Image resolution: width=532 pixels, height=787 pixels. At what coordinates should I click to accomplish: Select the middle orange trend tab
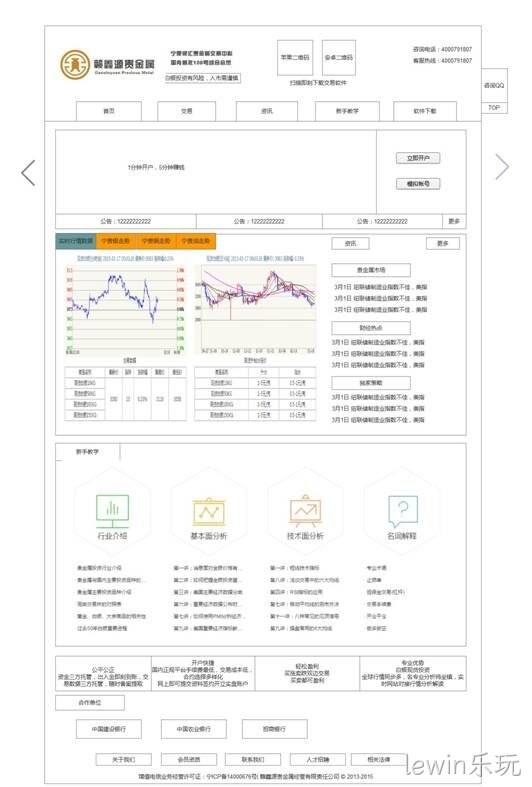(x=156, y=241)
